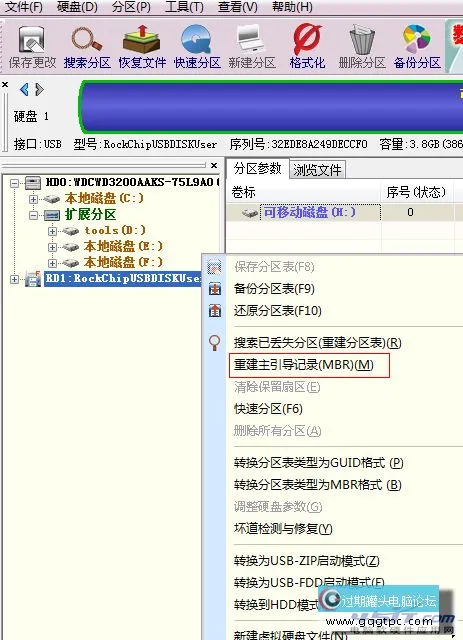The width and height of the screenshot is (463, 640).
Task: Click drive icon beside tools(D:)
Action: pos(71,231)
